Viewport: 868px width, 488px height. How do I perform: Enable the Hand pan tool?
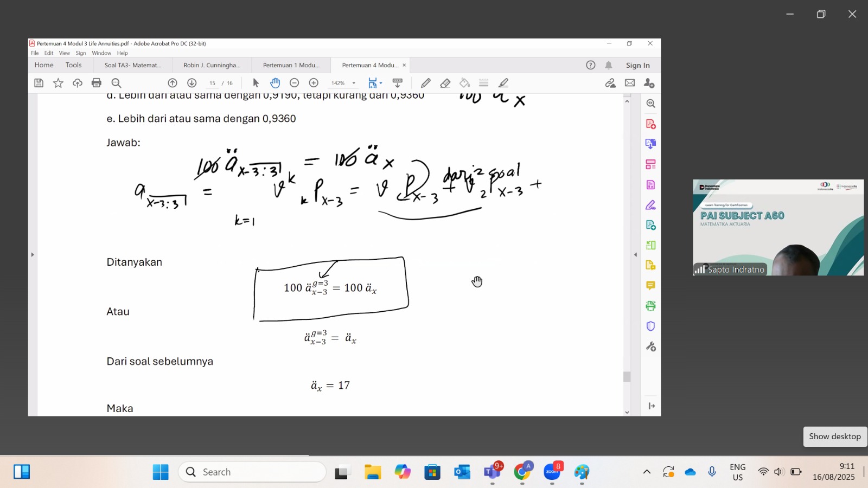(x=275, y=83)
